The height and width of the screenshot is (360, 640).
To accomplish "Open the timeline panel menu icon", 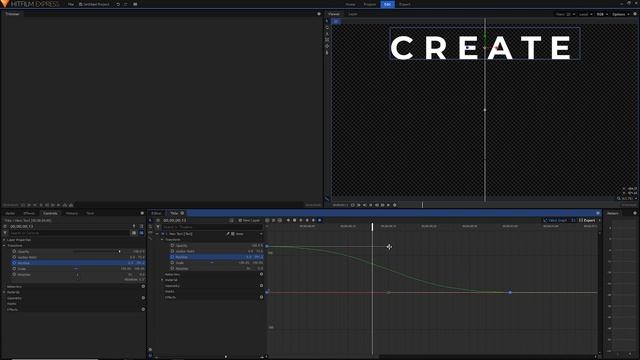I will coord(598,213).
